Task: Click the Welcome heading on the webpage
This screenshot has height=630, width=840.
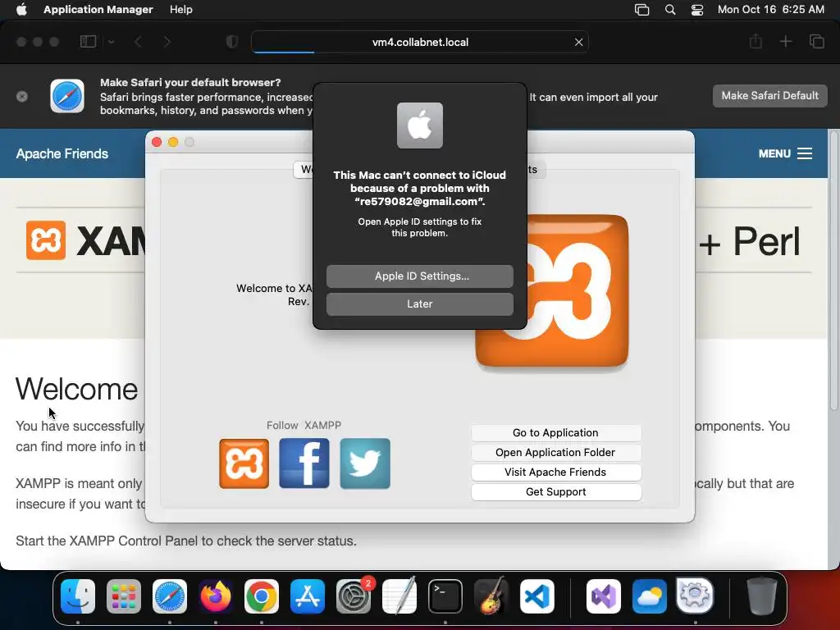Action: (x=76, y=389)
